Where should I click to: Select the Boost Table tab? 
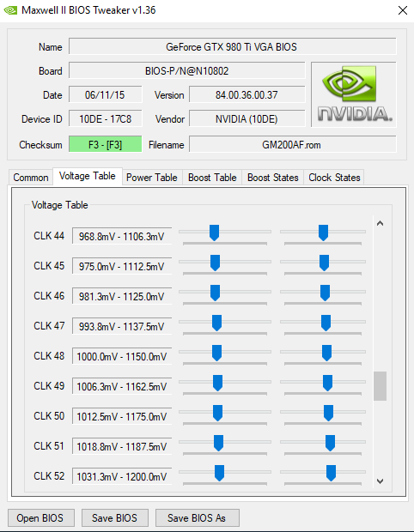(x=212, y=178)
